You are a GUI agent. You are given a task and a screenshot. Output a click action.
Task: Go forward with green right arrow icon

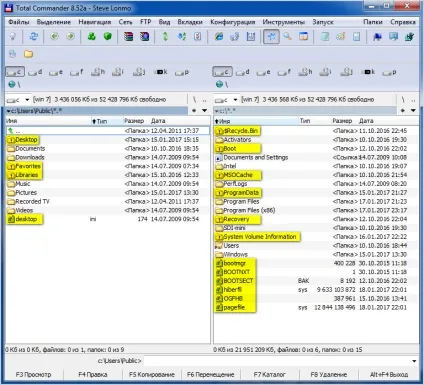coord(70,36)
